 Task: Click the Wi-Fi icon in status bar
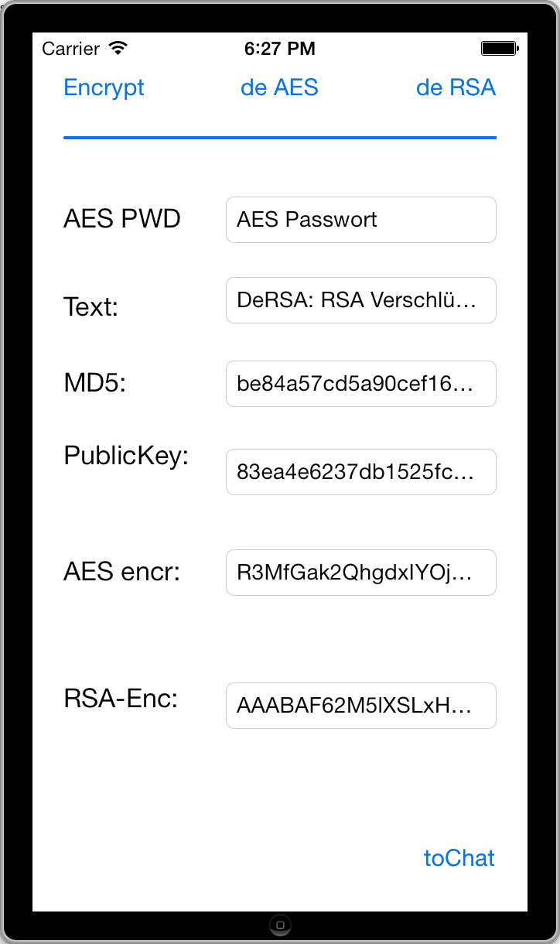point(118,49)
